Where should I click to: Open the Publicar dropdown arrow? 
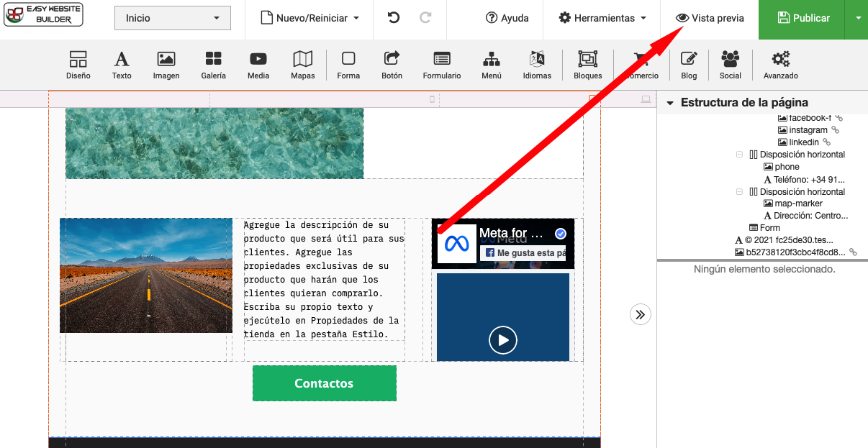click(x=858, y=19)
